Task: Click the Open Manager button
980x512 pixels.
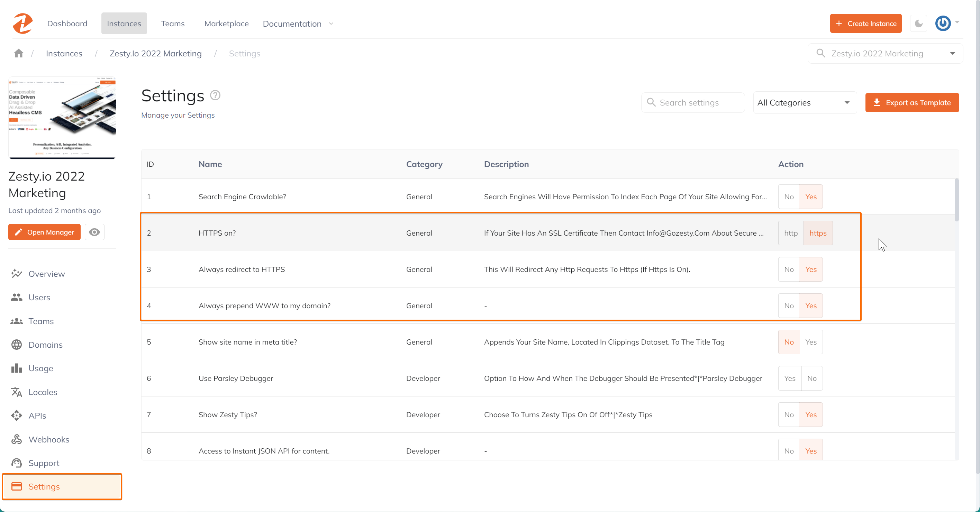Action: [45, 232]
